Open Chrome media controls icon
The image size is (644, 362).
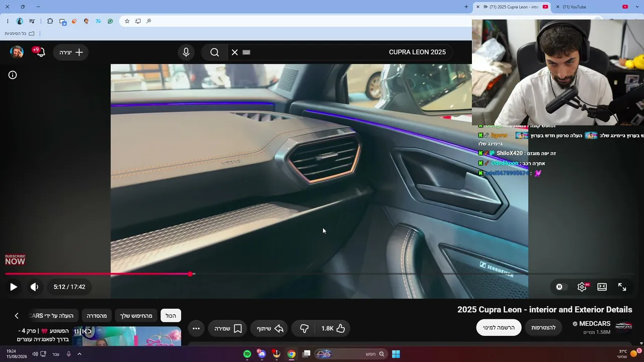click(32, 21)
